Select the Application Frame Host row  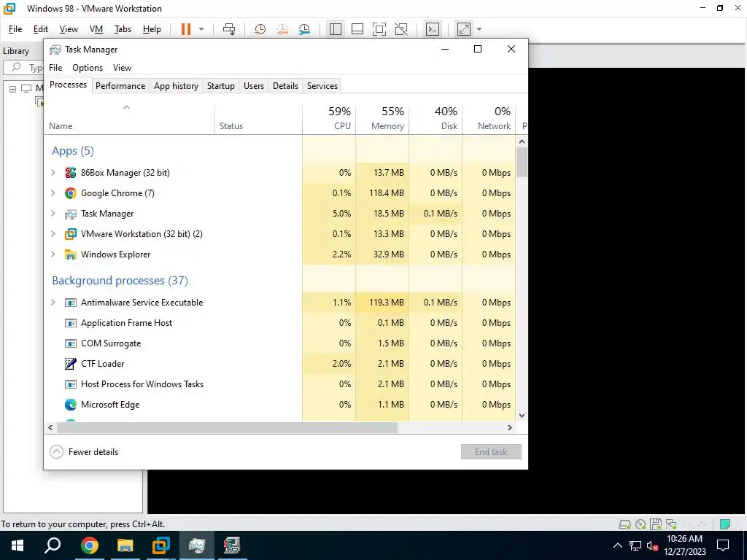pyautogui.click(x=280, y=323)
